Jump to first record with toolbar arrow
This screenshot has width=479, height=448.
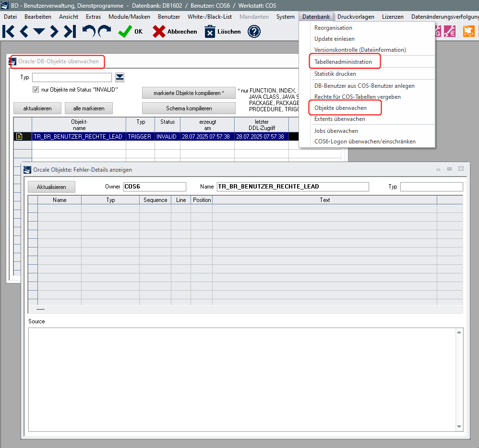[8, 32]
